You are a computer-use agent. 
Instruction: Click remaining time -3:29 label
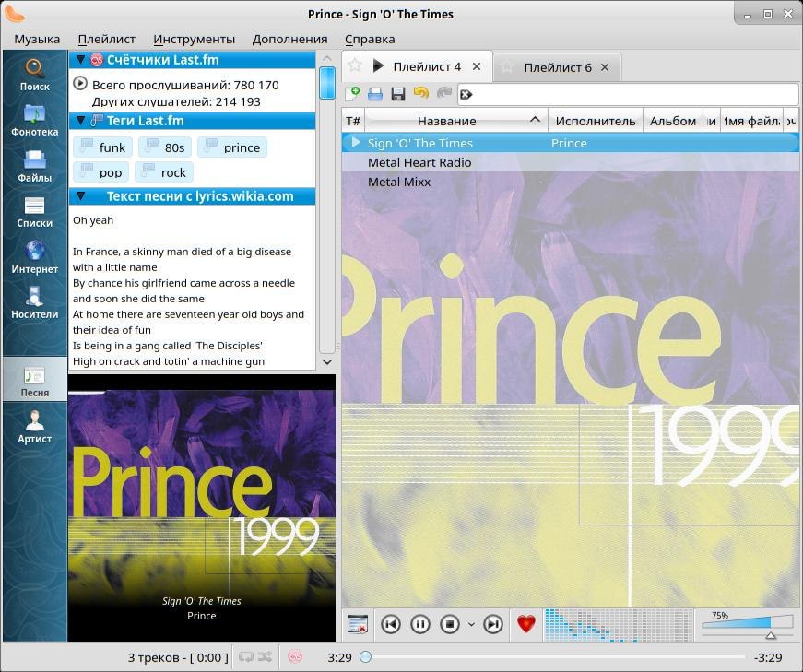[768, 657]
